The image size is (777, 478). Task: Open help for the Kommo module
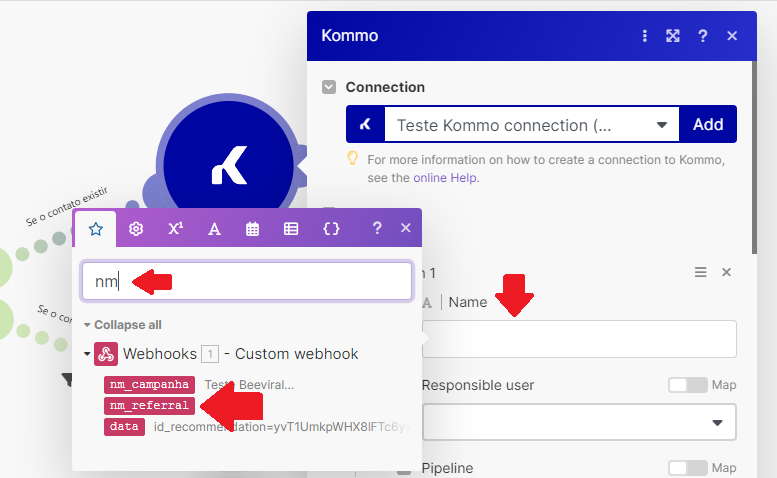coord(702,36)
